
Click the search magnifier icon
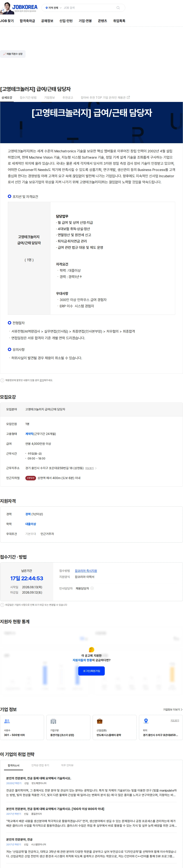click(118, 8)
